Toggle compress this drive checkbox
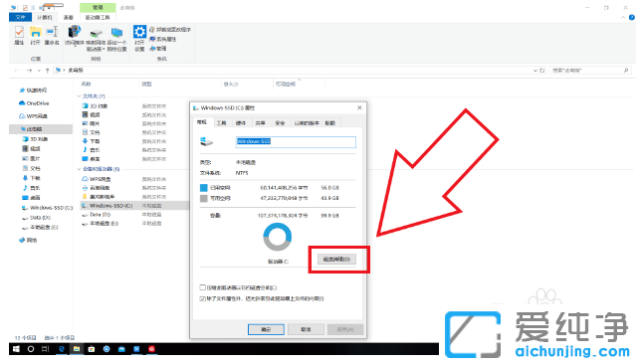638x364 pixels. (202, 287)
